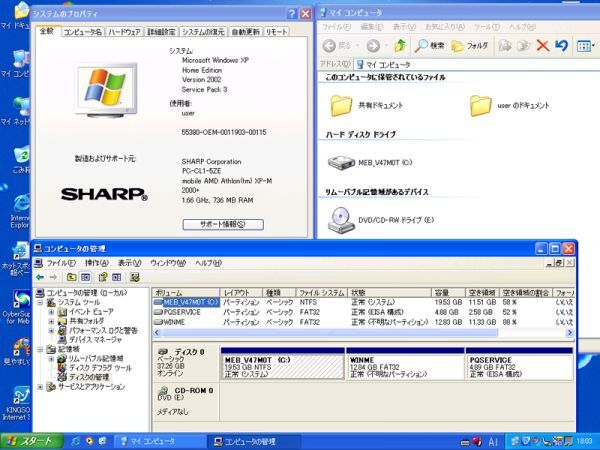
Task: Collapse the Storage tree node
Action: 41,349
